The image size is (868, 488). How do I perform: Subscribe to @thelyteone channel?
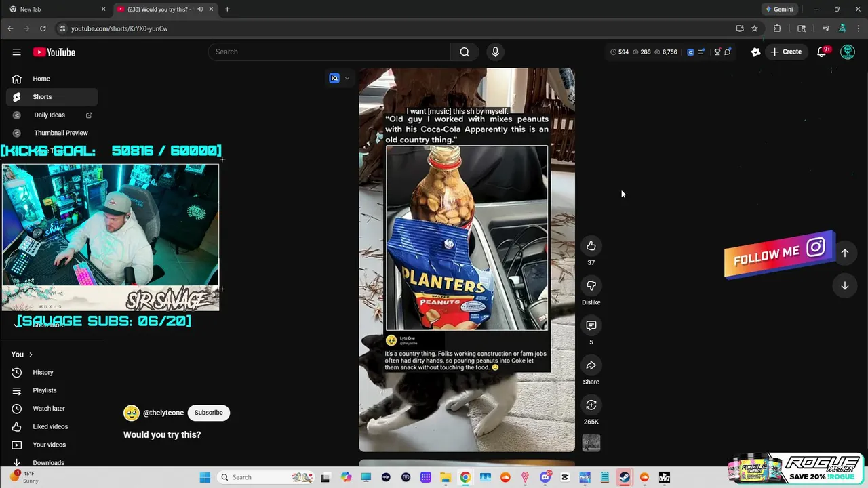pos(208,413)
